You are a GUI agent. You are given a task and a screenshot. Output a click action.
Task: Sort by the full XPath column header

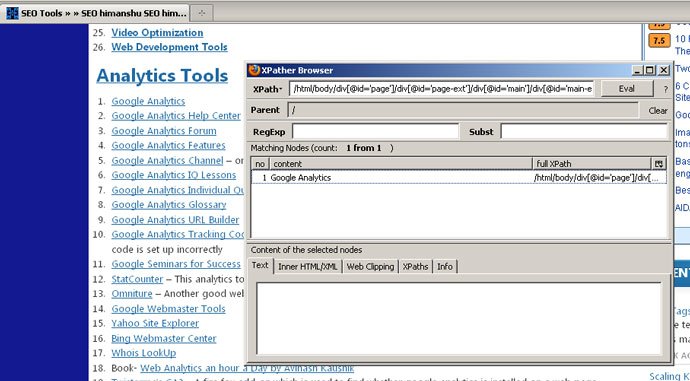pyautogui.click(x=592, y=164)
